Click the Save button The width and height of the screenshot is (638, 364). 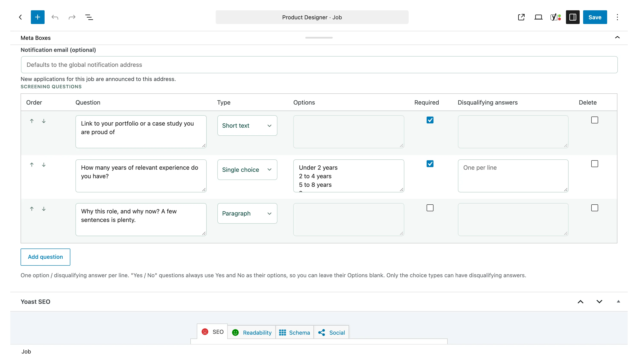coord(595,17)
